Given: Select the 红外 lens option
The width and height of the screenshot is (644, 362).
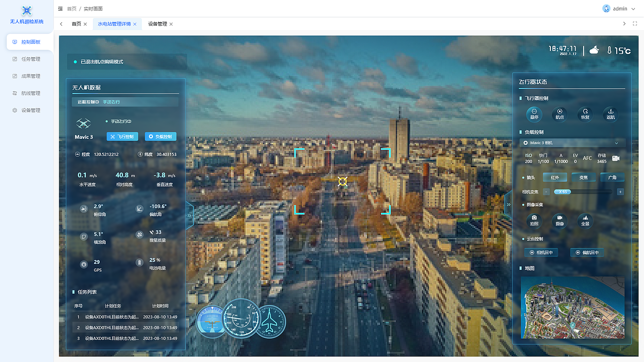Looking at the screenshot, I should (x=555, y=177).
